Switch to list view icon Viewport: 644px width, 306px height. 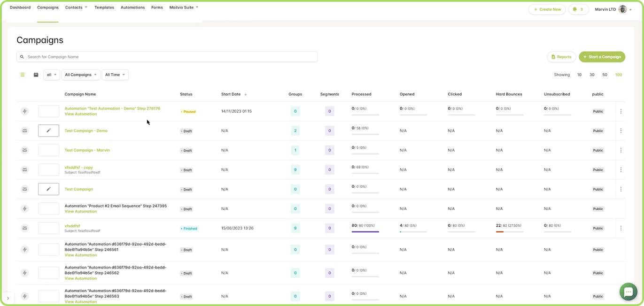pyautogui.click(x=23, y=75)
